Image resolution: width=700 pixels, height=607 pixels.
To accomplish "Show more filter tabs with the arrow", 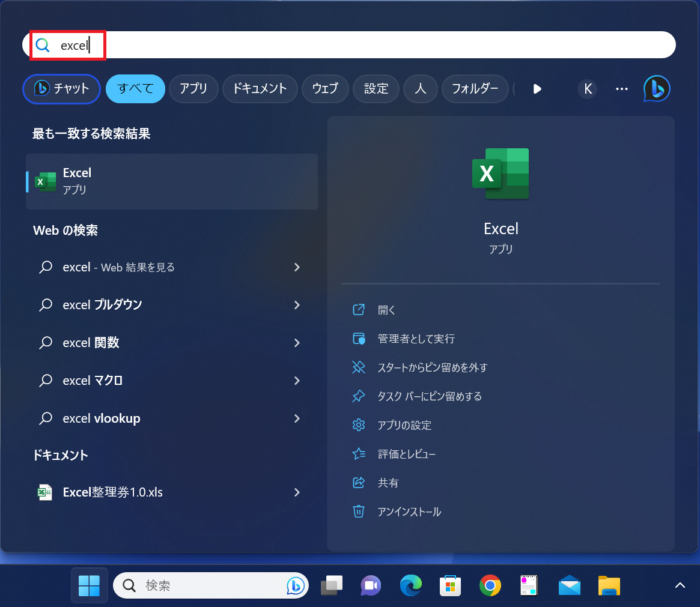I will click(x=537, y=89).
